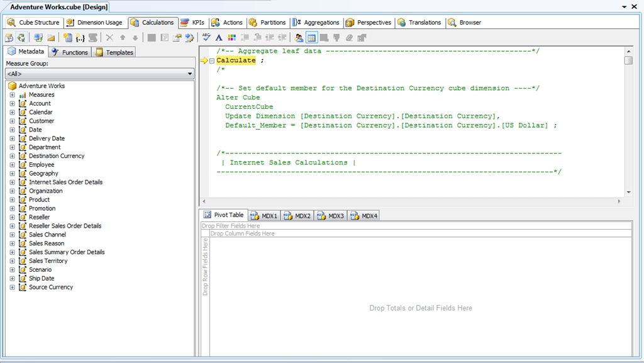Image resolution: width=644 pixels, height=363 pixels.
Task: Open the Aggregations tab
Action: (316, 22)
